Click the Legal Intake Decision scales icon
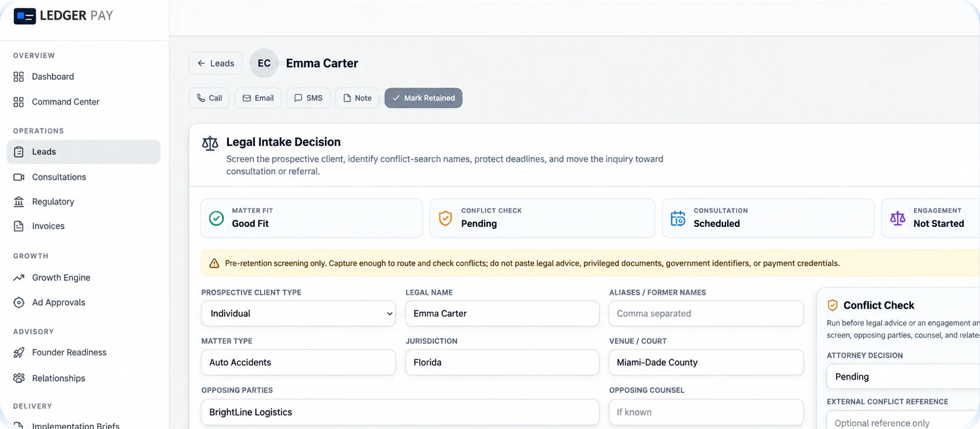The width and height of the screenshot is (980, 429). pyautogui.click(x=210, y=143)
